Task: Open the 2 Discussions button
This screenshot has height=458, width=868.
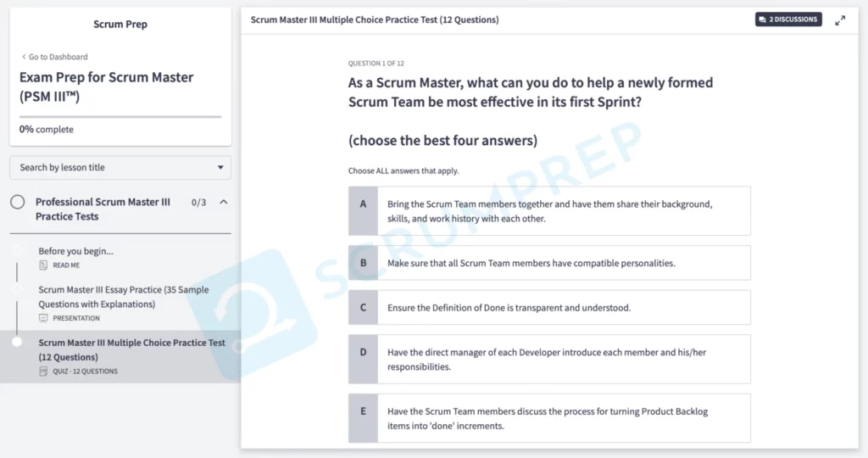Action: (788, 20)
